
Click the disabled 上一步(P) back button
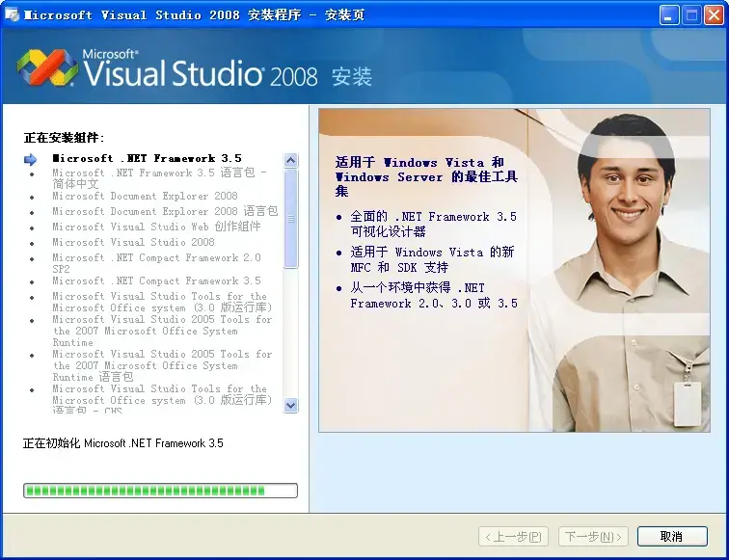pos(513,537)
